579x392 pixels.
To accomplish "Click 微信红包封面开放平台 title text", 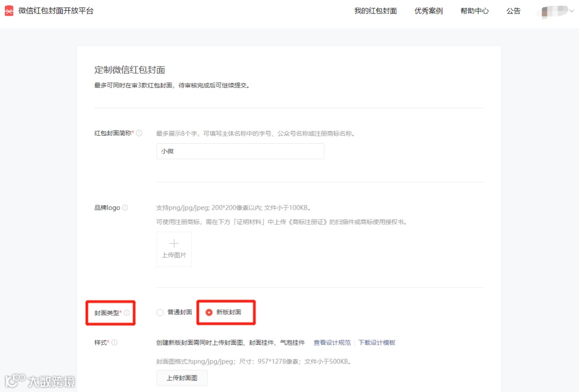I will pyautogui.click(x=56, y=11).
